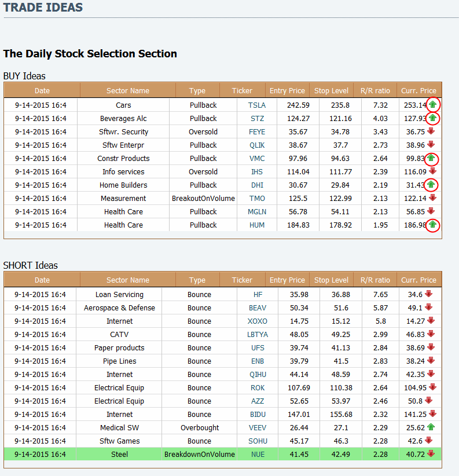Click the green up arrow in VEEV row
459x476 pixels.
pos(431,427)
